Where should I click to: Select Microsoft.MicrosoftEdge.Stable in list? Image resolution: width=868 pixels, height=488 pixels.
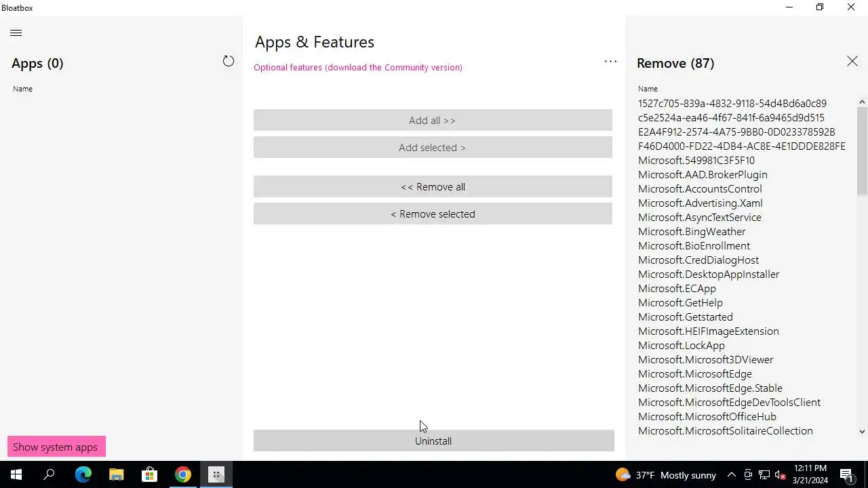710,388
